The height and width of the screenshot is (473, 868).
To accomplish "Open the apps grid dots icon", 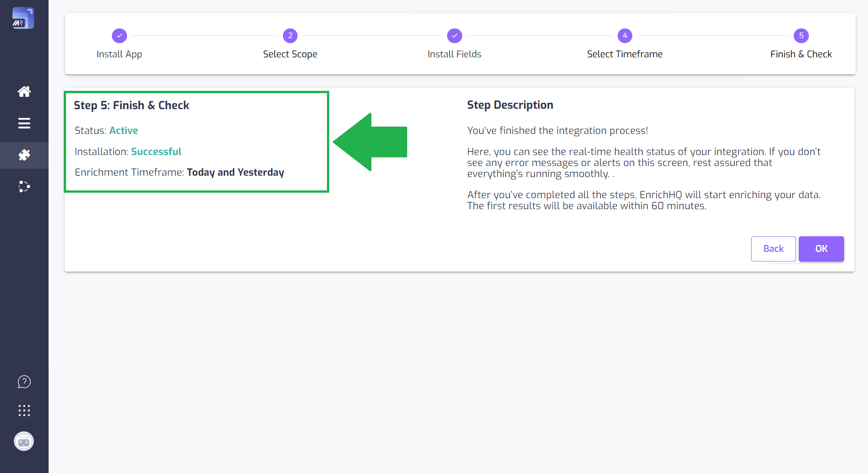I will coord(24,411).
